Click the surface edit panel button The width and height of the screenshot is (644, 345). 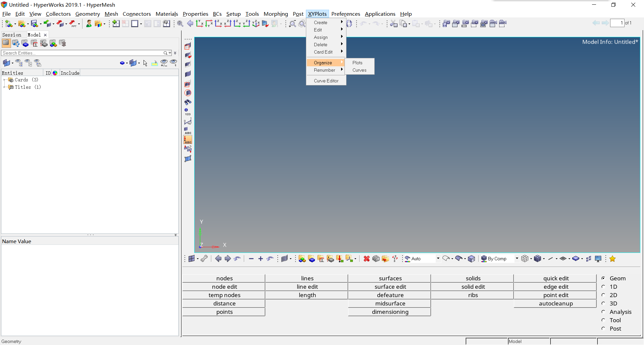tap(390, 287)
